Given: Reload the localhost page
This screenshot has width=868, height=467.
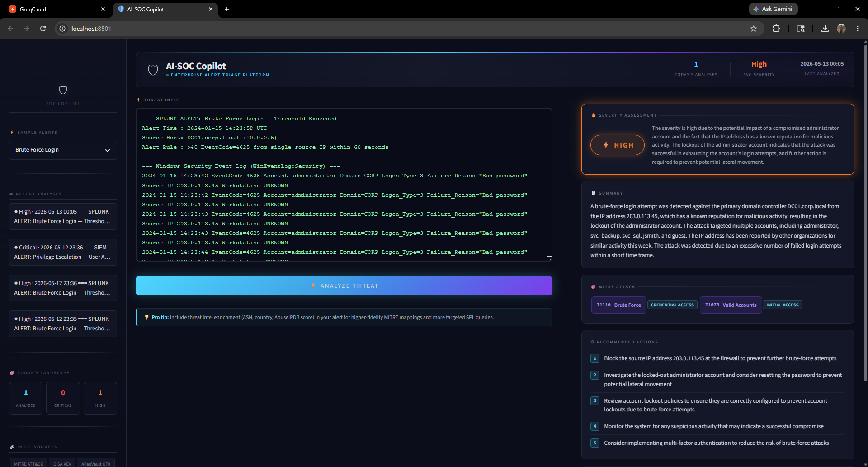Looking at the screenshot, I should 43,29.
